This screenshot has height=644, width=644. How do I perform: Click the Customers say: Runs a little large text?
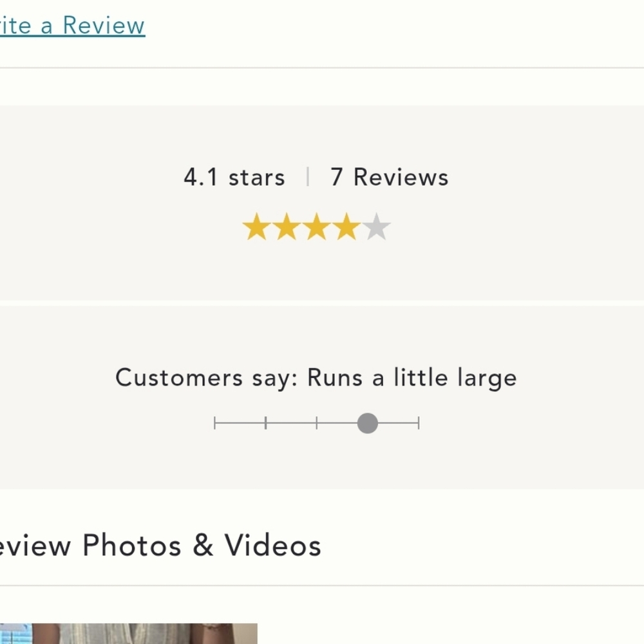(316, 378)
